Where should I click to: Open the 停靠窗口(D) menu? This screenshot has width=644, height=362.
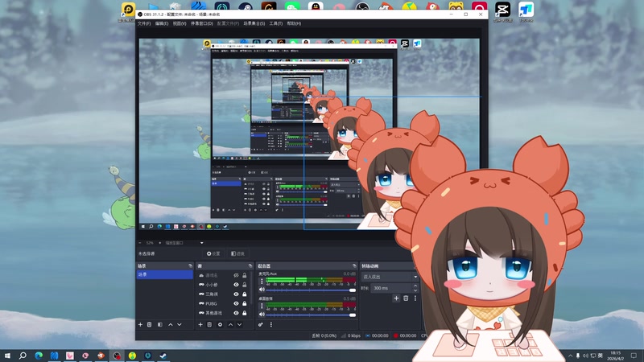click(x=202, y=23)
